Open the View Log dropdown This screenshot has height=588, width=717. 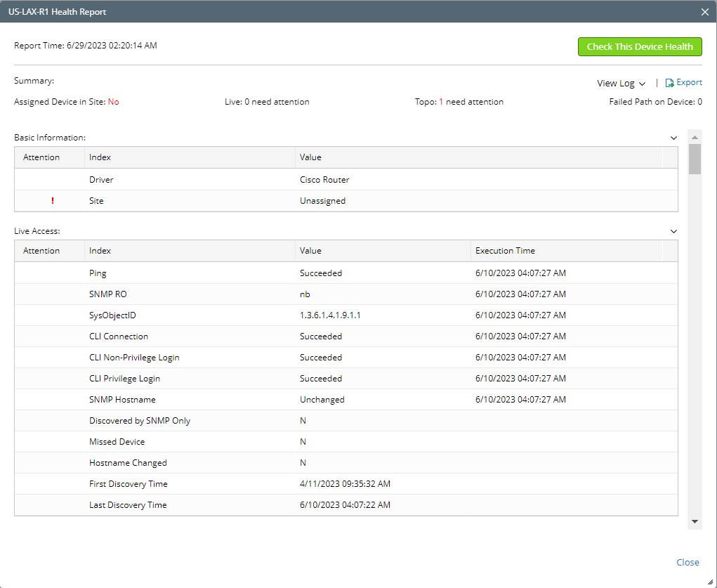tap(621, 84)
